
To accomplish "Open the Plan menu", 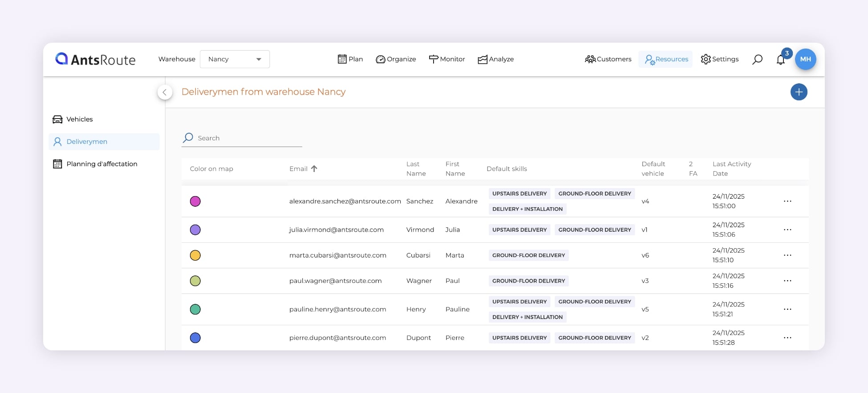I will tap(350, 59).
